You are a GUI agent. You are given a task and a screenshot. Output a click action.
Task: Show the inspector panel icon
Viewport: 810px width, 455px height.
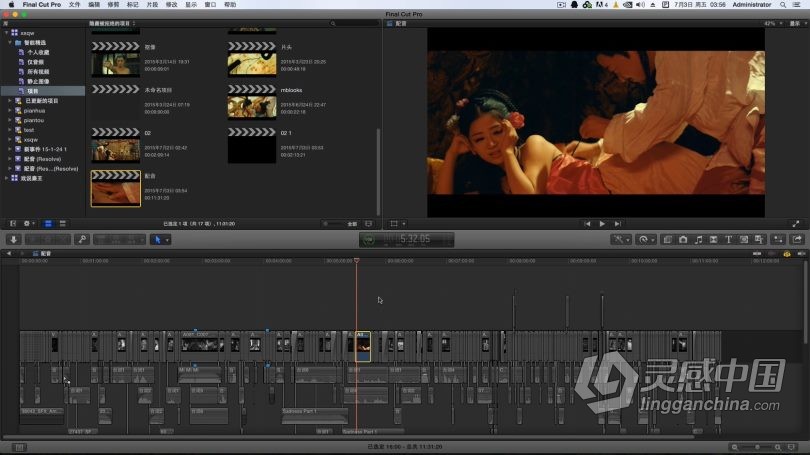click(x=778, y=240)
